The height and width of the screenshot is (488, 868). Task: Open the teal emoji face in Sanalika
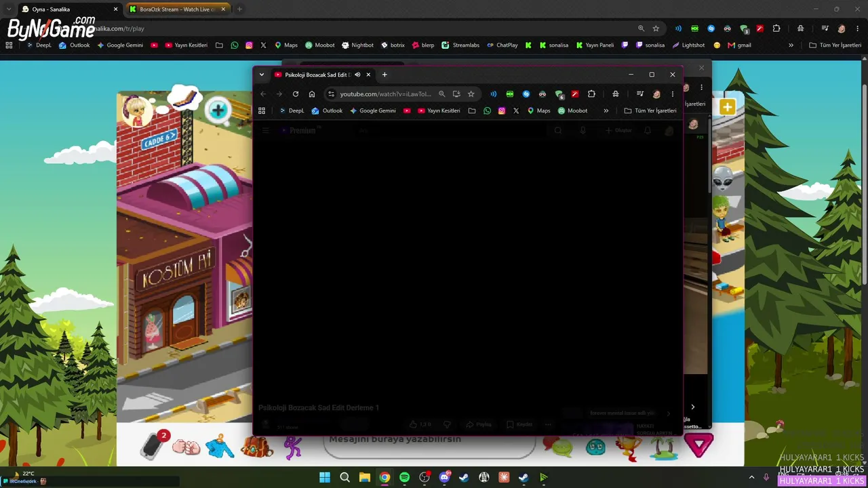(595, 447)
